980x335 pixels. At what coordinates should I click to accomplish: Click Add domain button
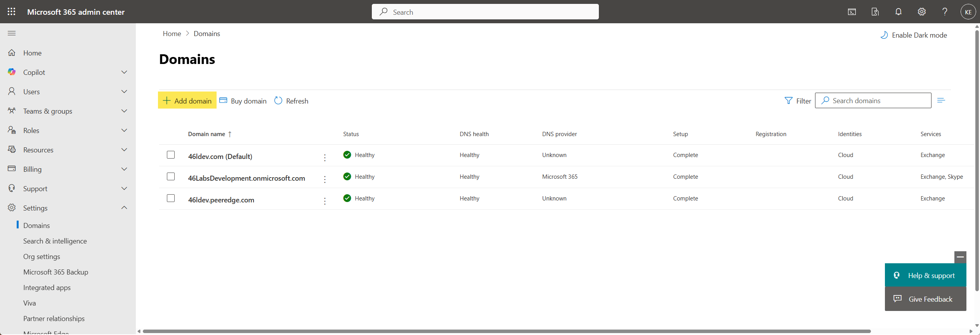pos(187,100)
